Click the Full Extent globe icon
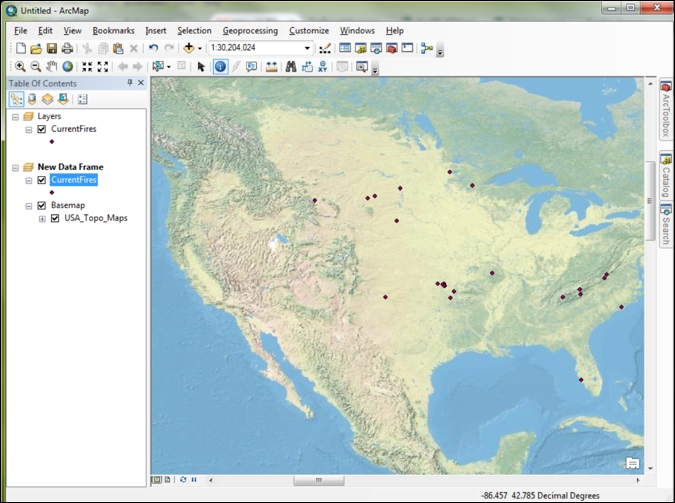The height and width of the screenshot is (503, 675). tap(68, 67)
